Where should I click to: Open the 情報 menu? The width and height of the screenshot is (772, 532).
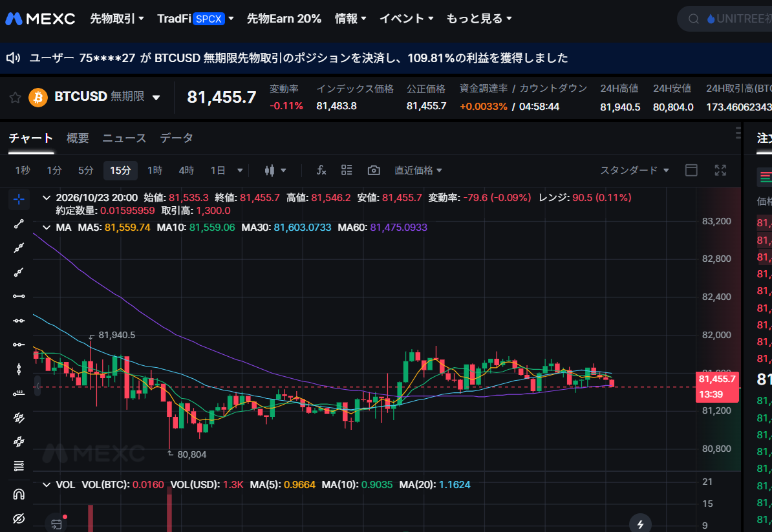350,19
